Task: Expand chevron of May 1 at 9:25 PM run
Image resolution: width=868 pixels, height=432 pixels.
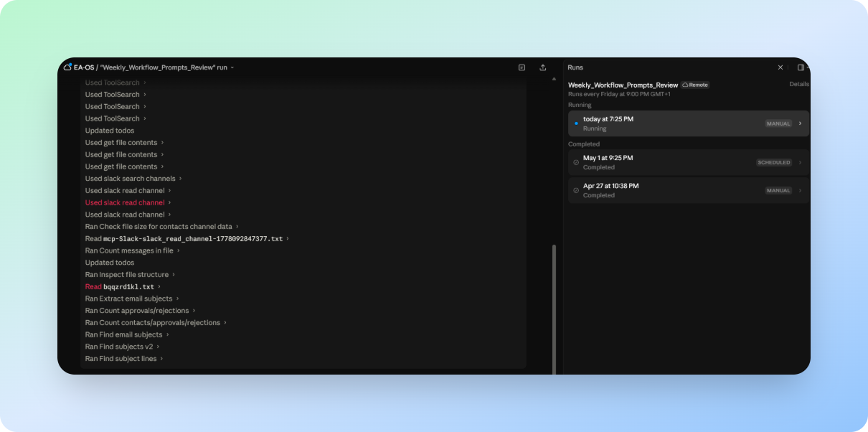Action: pos(801,162)
